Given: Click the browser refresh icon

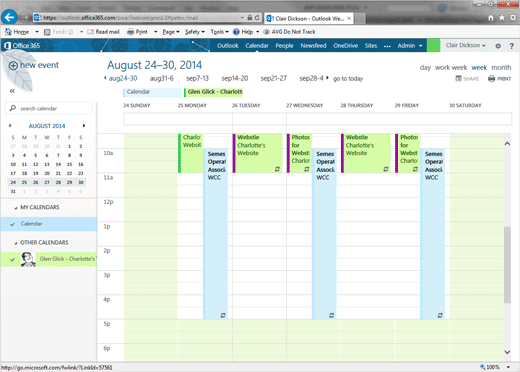Looking at the screenshot, I should [x=257, y=18].
